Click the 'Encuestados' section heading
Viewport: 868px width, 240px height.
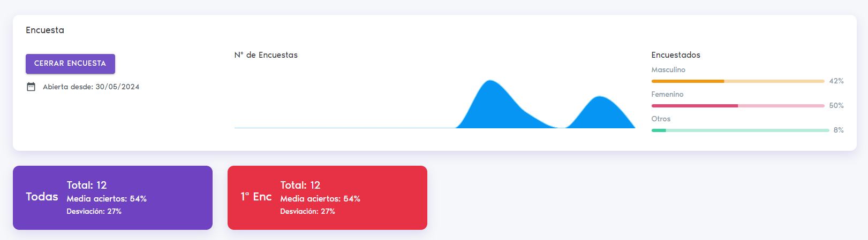[x=675, y=55]
